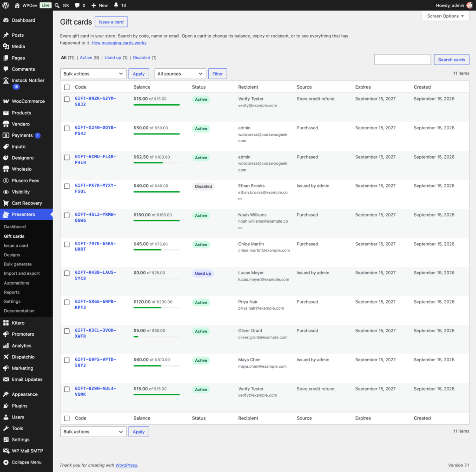Click the Products icon in sidebar

click(x=6, y=113)
